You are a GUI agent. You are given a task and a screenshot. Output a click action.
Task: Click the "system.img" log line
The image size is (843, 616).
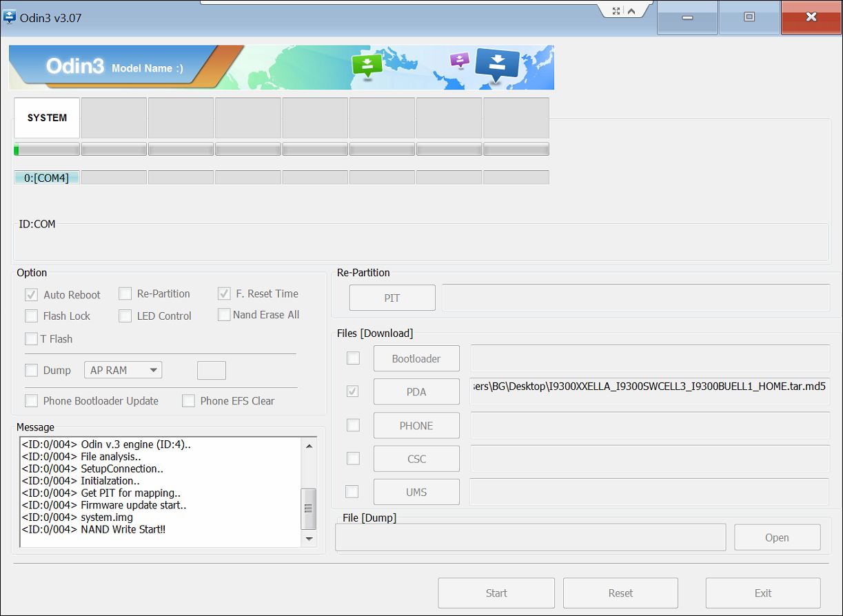pyautogui.click(x=77, y=517)
